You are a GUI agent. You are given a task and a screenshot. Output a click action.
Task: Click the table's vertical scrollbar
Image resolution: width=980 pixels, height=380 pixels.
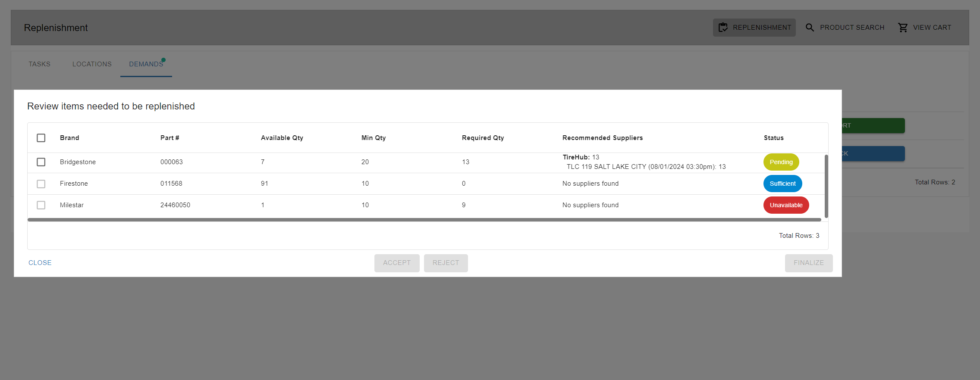pyautogui.click(x=826, y=186)
